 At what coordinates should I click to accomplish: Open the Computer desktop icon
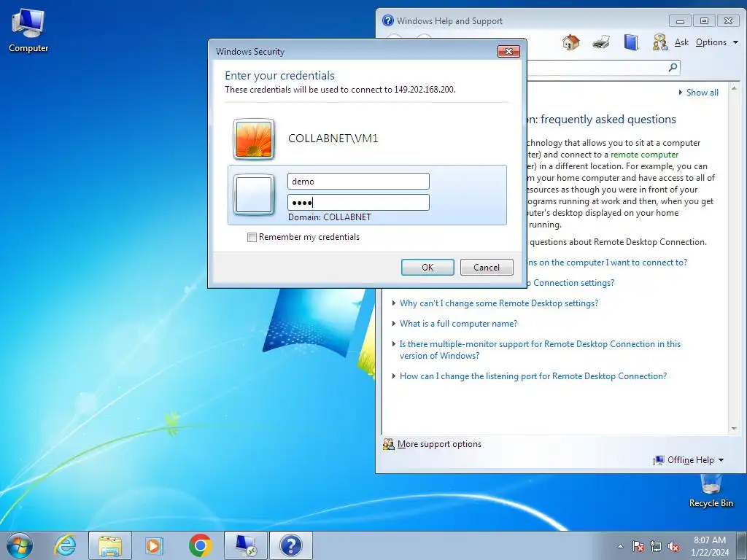[x=28, y=30]
